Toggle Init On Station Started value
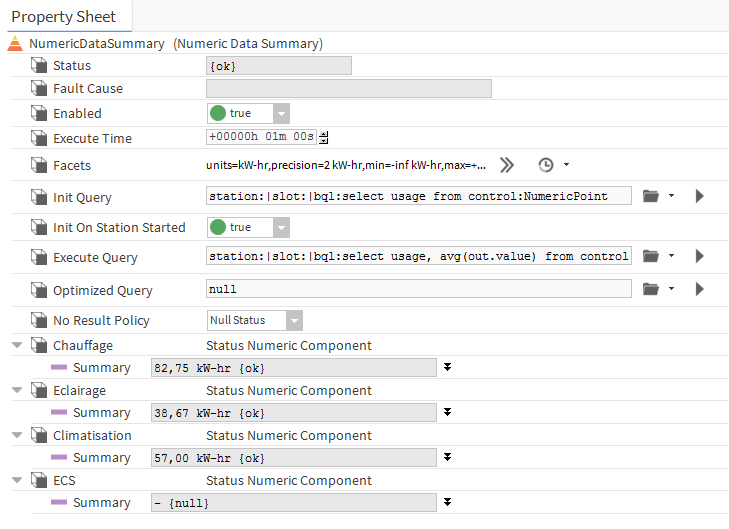The image size is (729, 529). [x=281, y=227]
